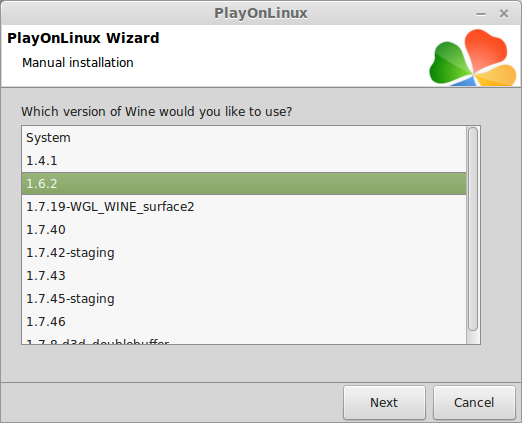This screenshot has width=522, height=423.
Task: Select Wine version 1.7.43
Action: (x=244, y=276)
